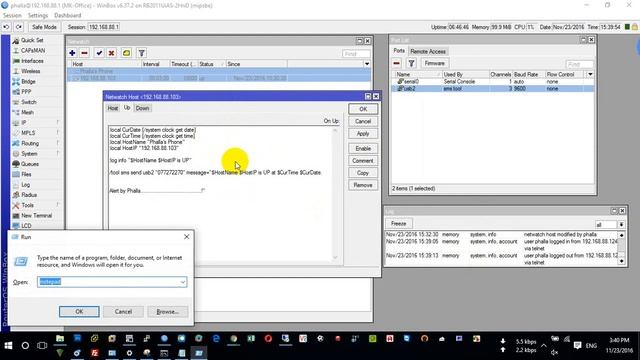Click Find field in Netwatch window
The image size is (640, 360).
click(x=356, y=54)
